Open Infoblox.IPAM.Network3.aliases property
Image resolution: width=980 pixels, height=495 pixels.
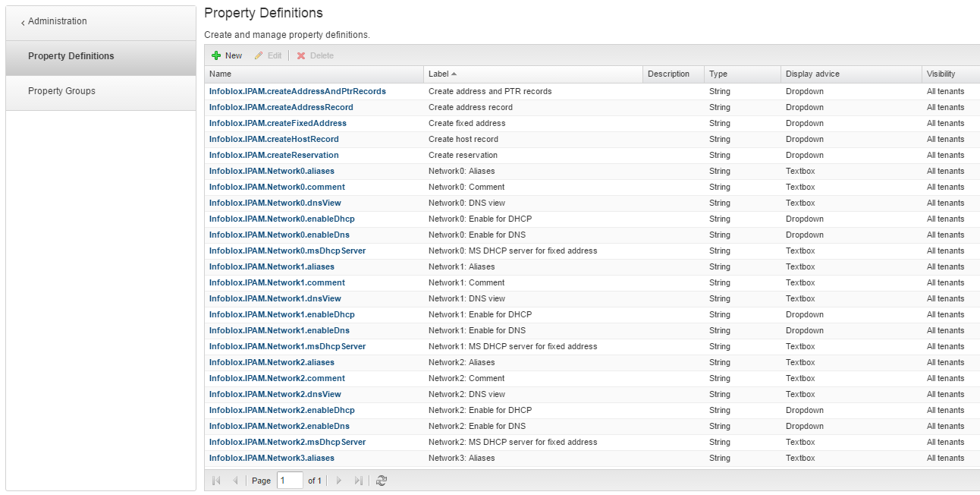[272, 458]
